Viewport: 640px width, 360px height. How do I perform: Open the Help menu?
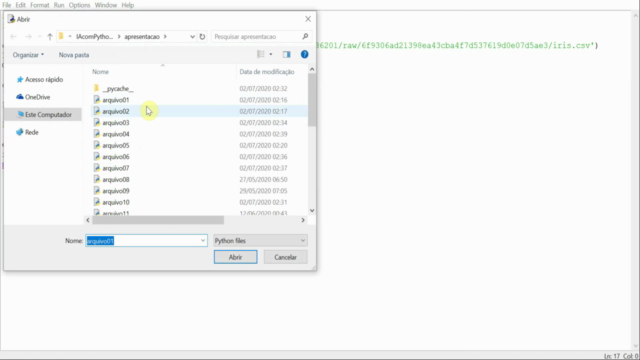click(128, 5)
